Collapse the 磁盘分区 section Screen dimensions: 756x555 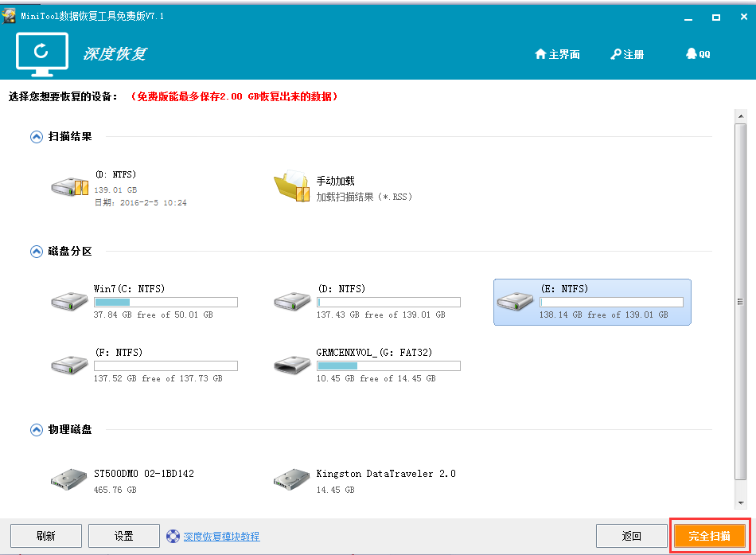pos(36,252)
